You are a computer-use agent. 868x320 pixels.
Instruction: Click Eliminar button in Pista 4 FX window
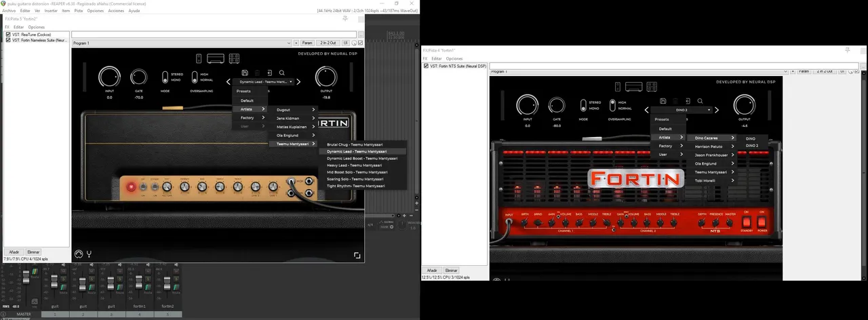point(452,270)
